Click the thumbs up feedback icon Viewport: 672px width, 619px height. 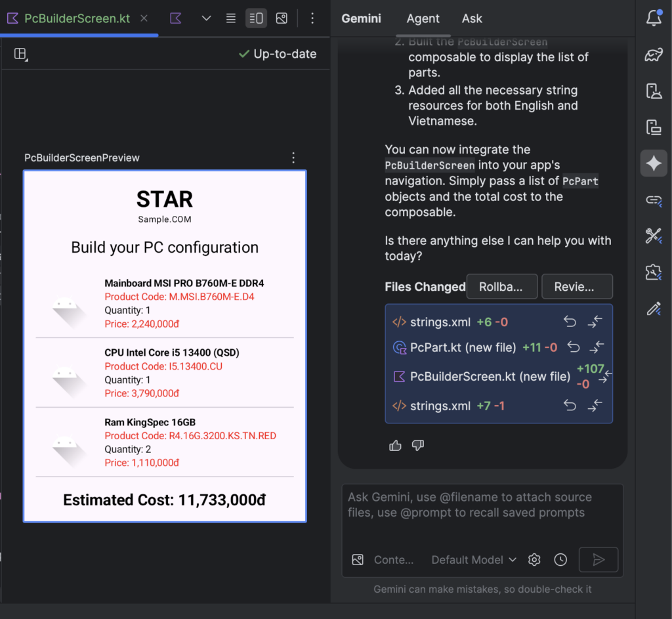tap(395, 446)
